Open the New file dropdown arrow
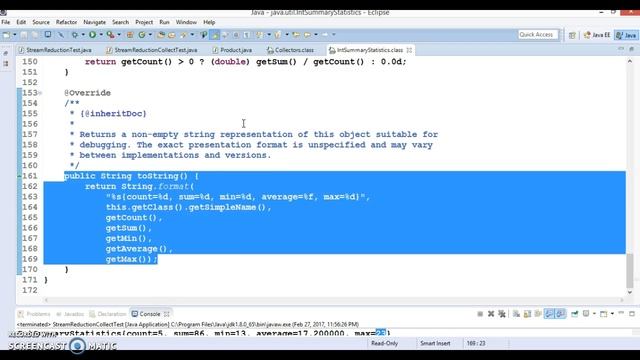640x360 pixels. tap(15, 35)
